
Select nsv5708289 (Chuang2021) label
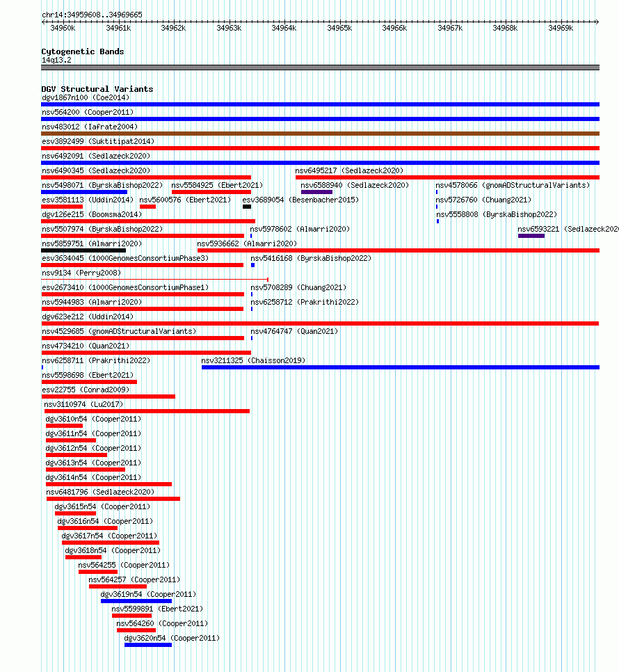(x=298, y=287)
